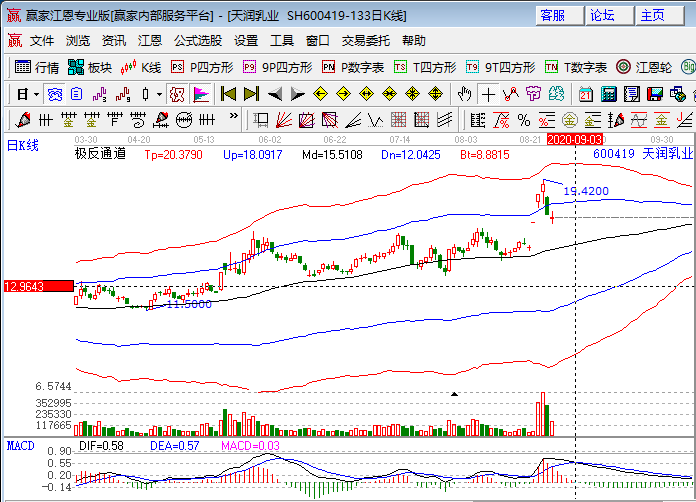Screen dimensions: 696x502
Task: Toggle the blue 筹 chip distribution icon
Action: [55, 94]
